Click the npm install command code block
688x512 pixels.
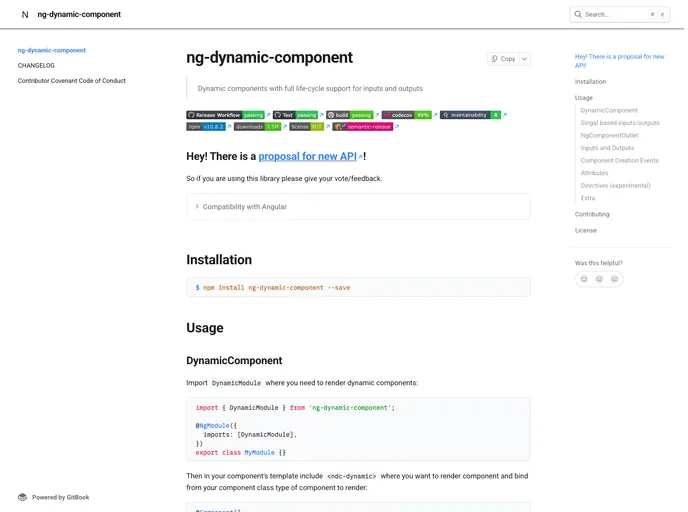[x=358, y=287]
